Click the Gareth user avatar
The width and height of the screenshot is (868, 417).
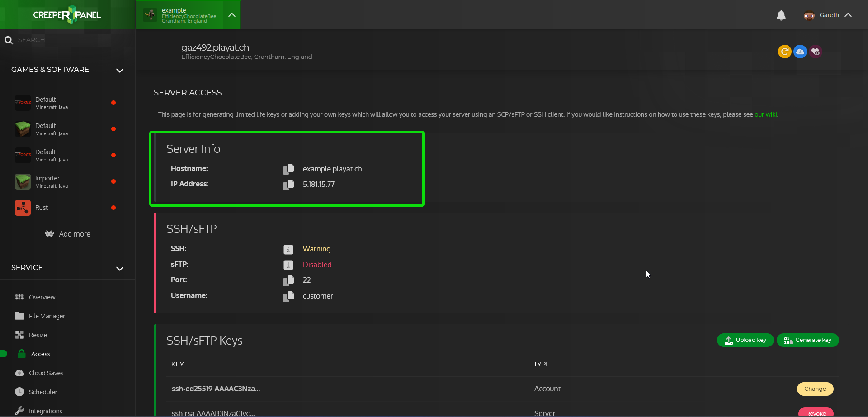pos(809,15)
